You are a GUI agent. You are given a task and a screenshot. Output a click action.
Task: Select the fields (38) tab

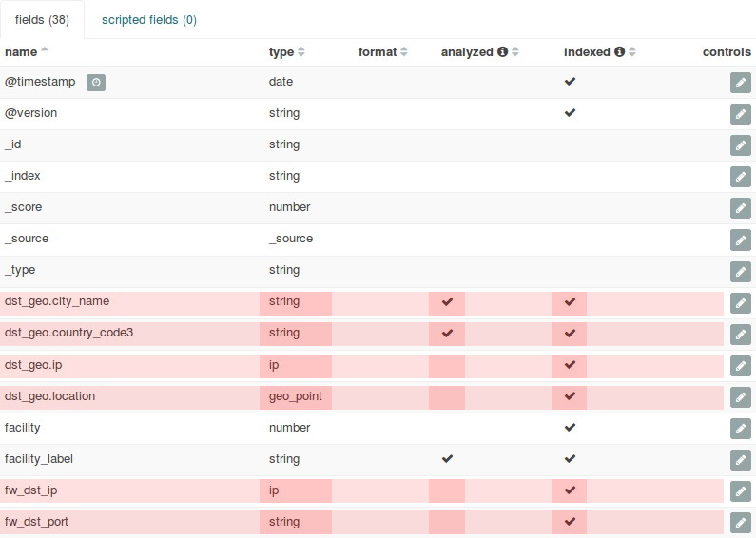42,19
